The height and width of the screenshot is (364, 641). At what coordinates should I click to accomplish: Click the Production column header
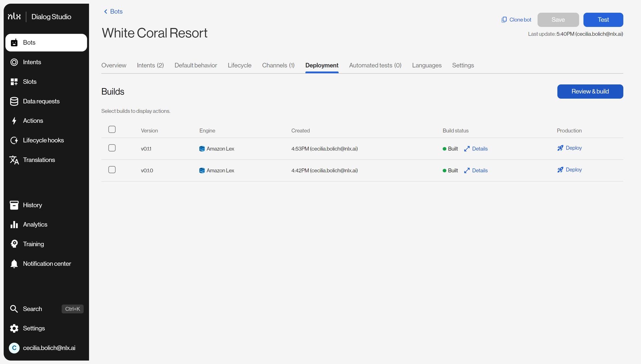[569, 131]
